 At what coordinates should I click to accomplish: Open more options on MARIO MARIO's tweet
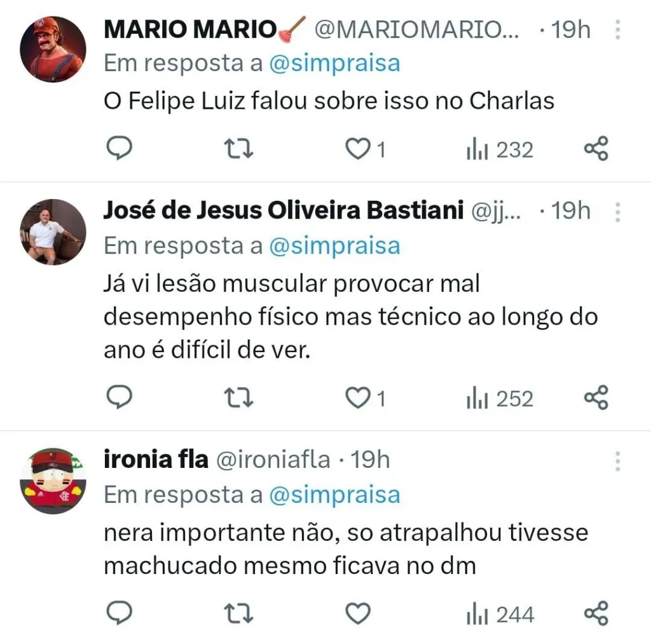617,31
